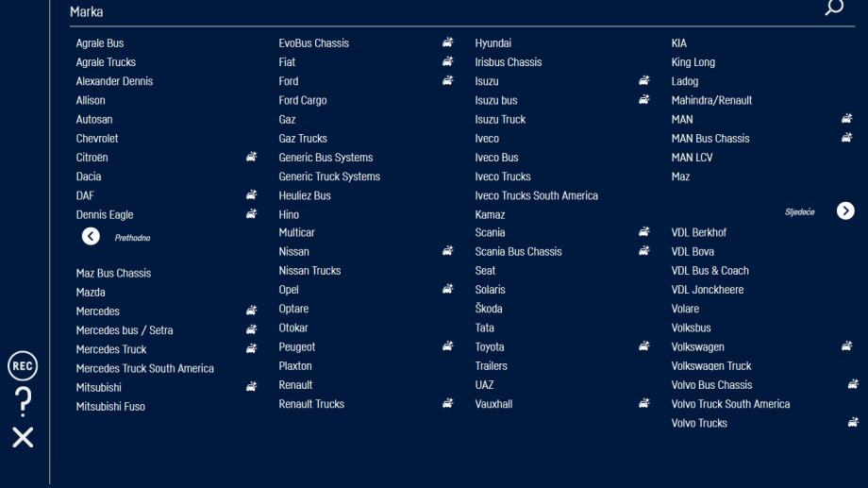Click the car icon beside Volkswagen
The width and height of the screenshot is (868, 488).
coord(847,347)
